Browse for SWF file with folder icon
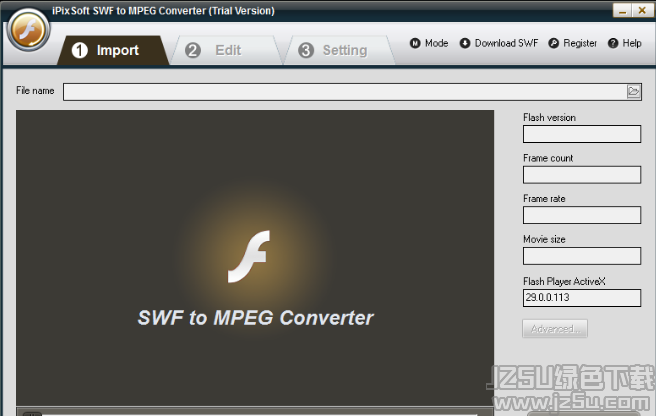 point(633,91)
